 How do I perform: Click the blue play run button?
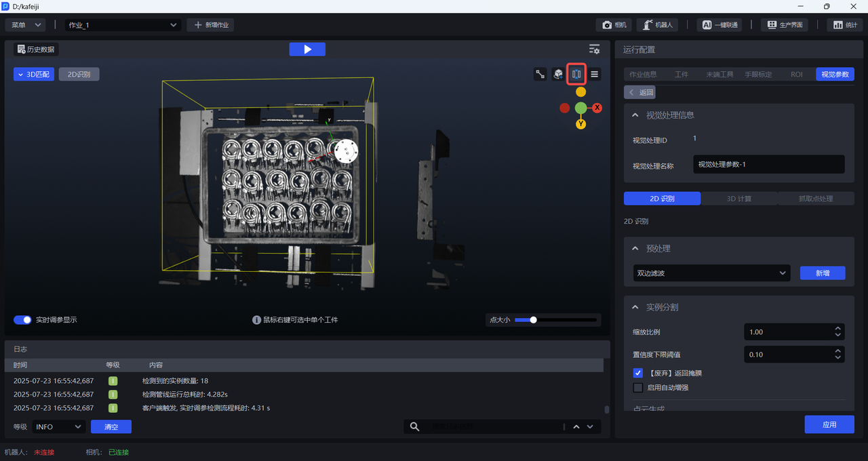[x=307, y=49]
